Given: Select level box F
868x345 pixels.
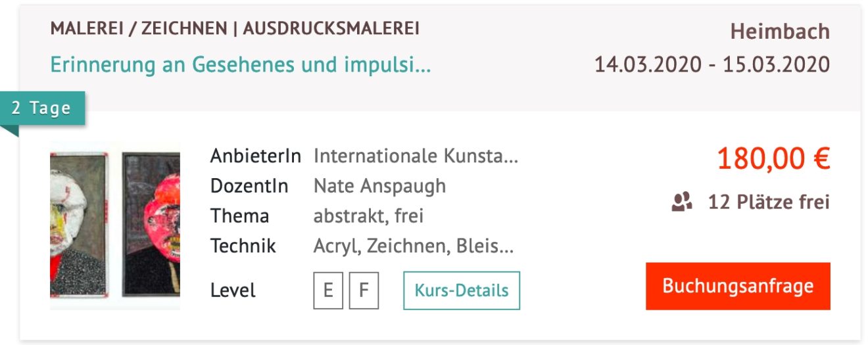Looking at the screenshot, I should (x=364, y=290).
